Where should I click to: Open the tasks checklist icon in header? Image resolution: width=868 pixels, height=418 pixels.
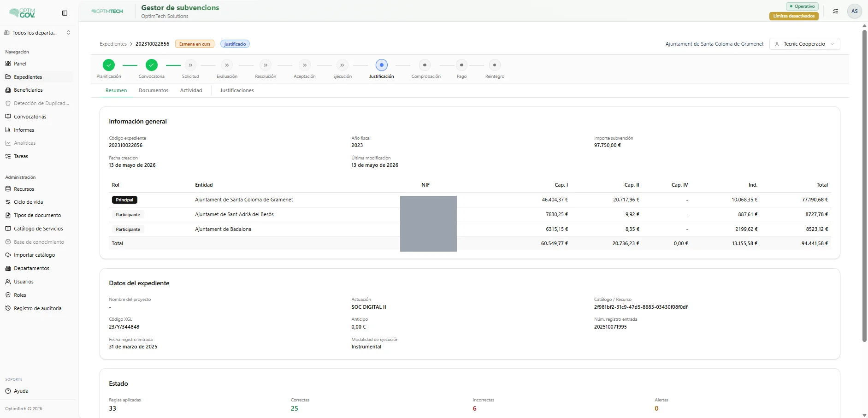click(x=835, y=11)
